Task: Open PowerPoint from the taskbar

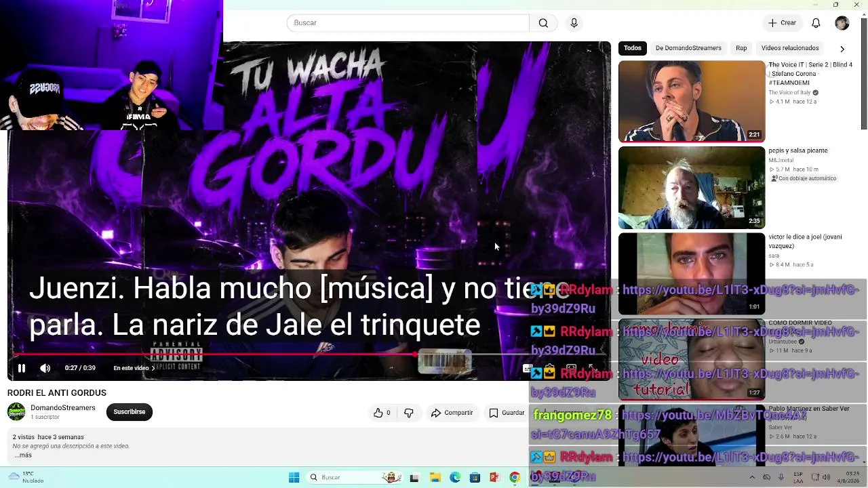Action: [494, 478]
